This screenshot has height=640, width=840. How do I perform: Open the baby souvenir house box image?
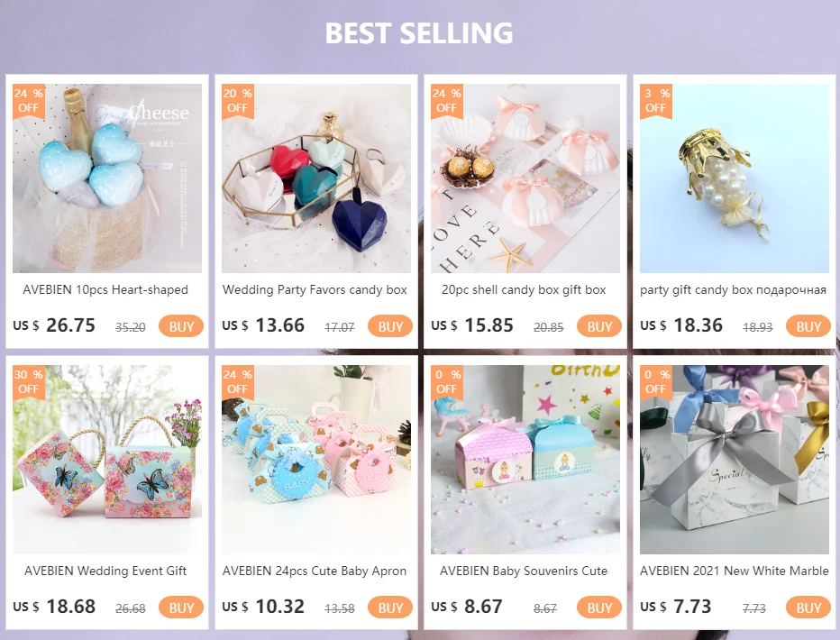(x=525, y=460)
